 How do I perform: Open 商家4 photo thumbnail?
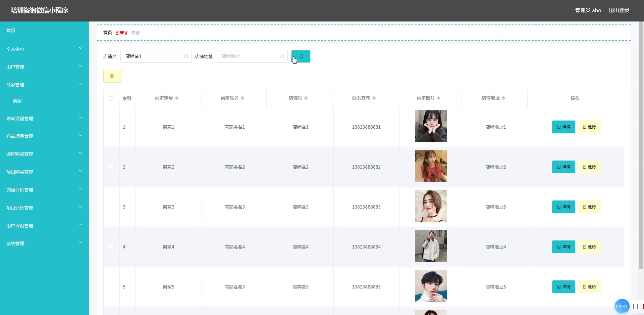click(x=431, y=246)
